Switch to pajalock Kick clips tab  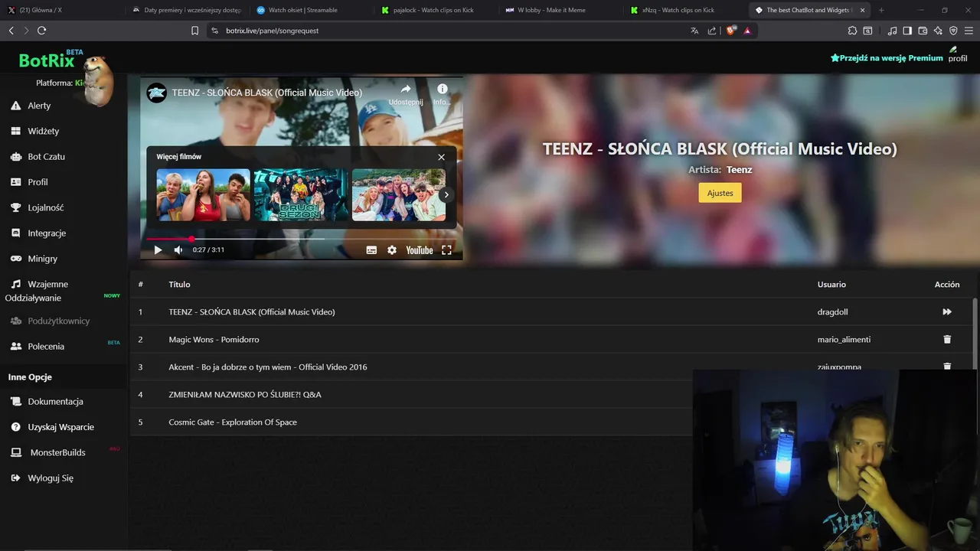[x=435, y=10]
